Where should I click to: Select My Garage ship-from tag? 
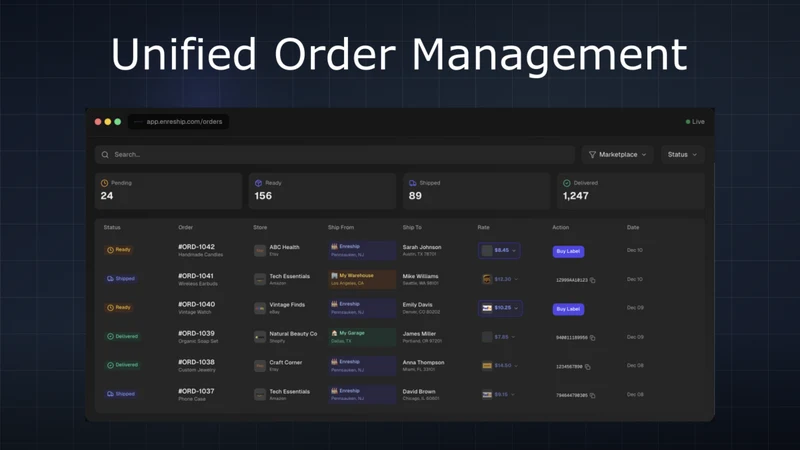click(x=362, y=337)
